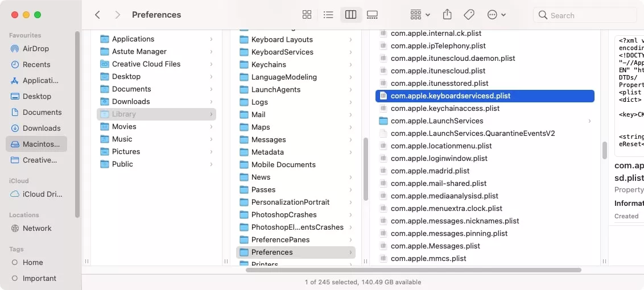
Task: Select com.apple.keychainaccess.plist file
Action: [x=445, y=109]
